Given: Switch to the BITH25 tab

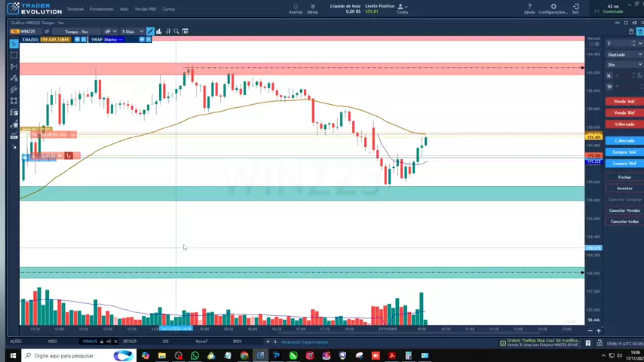Looking at the screenshot, I should (x=130, y=342).
